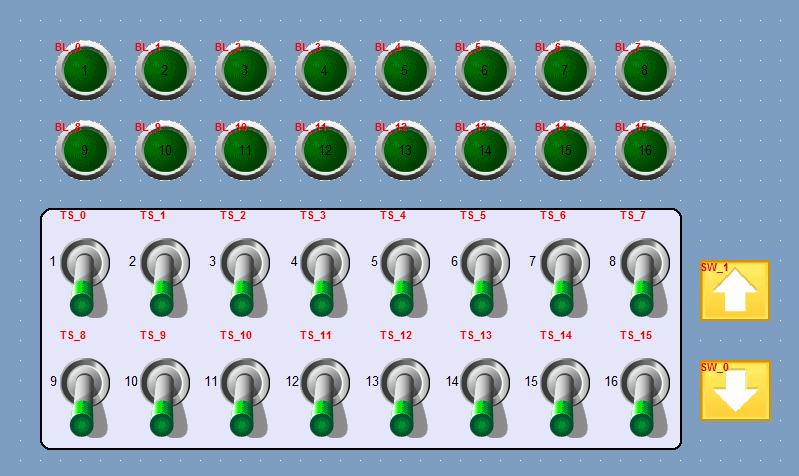Toggle switch TS_3 numbered 4
The width and height of the screenshot is (799, 476).
click(324, 278)
